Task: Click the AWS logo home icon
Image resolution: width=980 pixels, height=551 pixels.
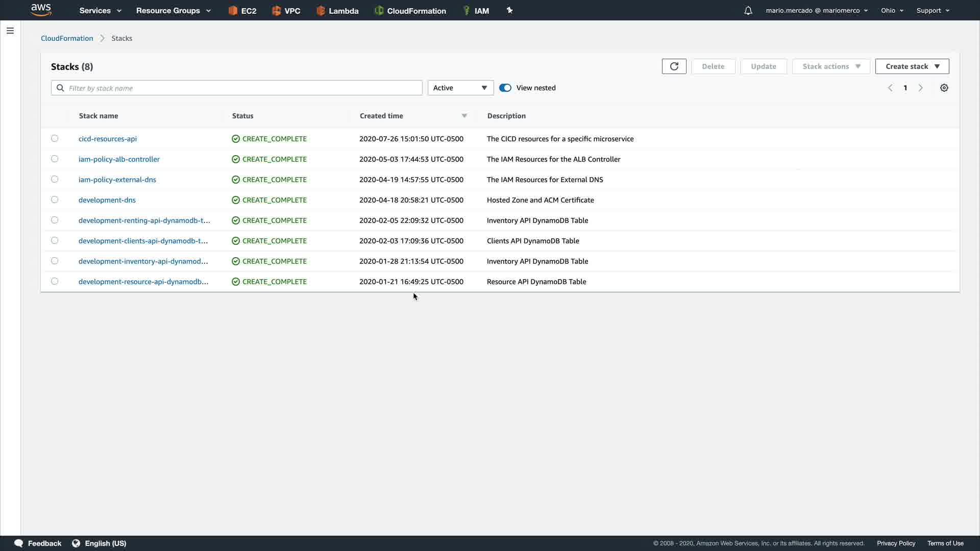Action: point(41,10)
